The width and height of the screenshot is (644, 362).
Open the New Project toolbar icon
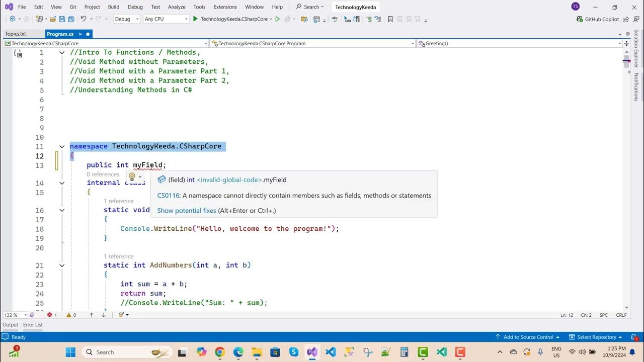point(39,19)
